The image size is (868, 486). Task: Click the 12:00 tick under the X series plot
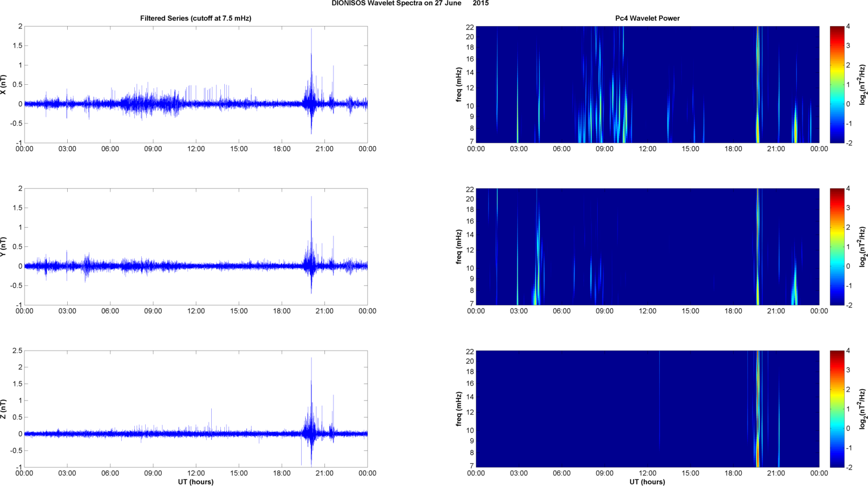(196, 149)
